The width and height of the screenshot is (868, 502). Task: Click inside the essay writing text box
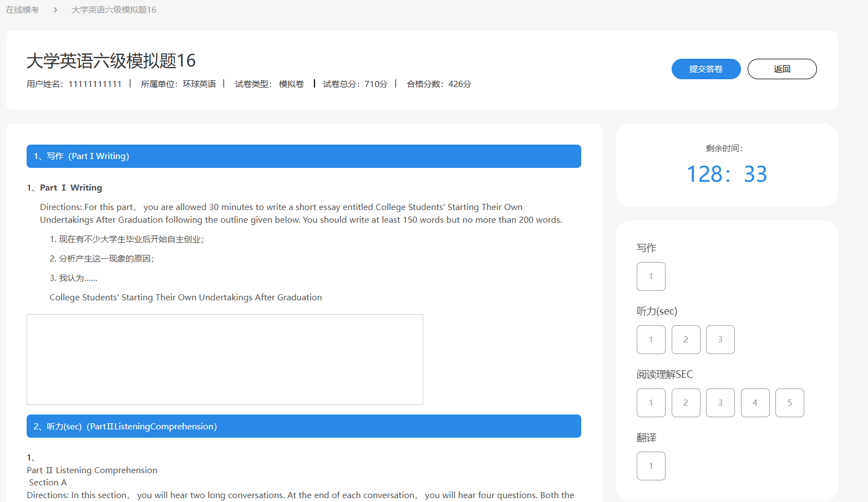[225, 360]
